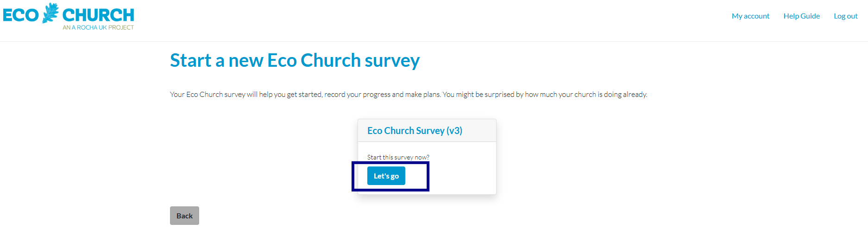Screen dimensions: 868x230
Task: Click the survey card's grey header bar
Action: point(427,130)
